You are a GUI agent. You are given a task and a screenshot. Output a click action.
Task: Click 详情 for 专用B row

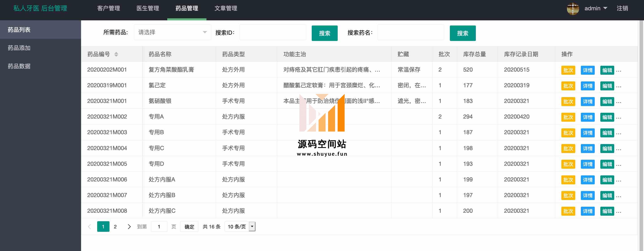pos(588,133)
